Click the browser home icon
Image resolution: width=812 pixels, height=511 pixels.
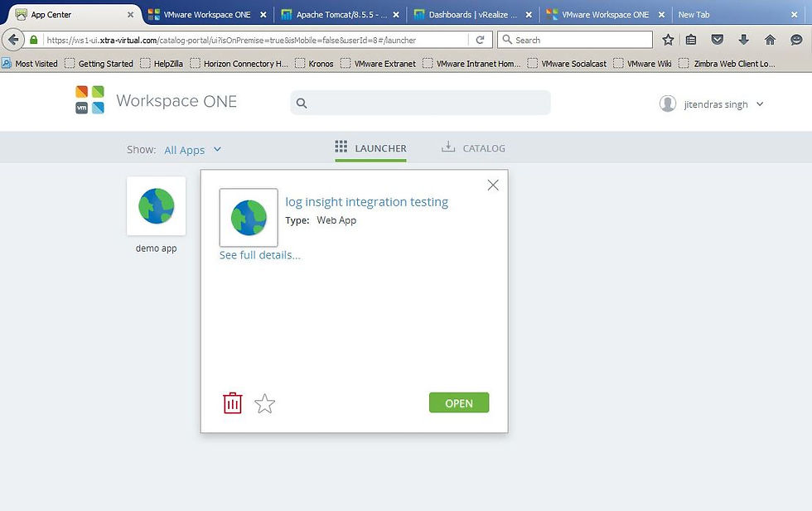click(x=770, y=40)
